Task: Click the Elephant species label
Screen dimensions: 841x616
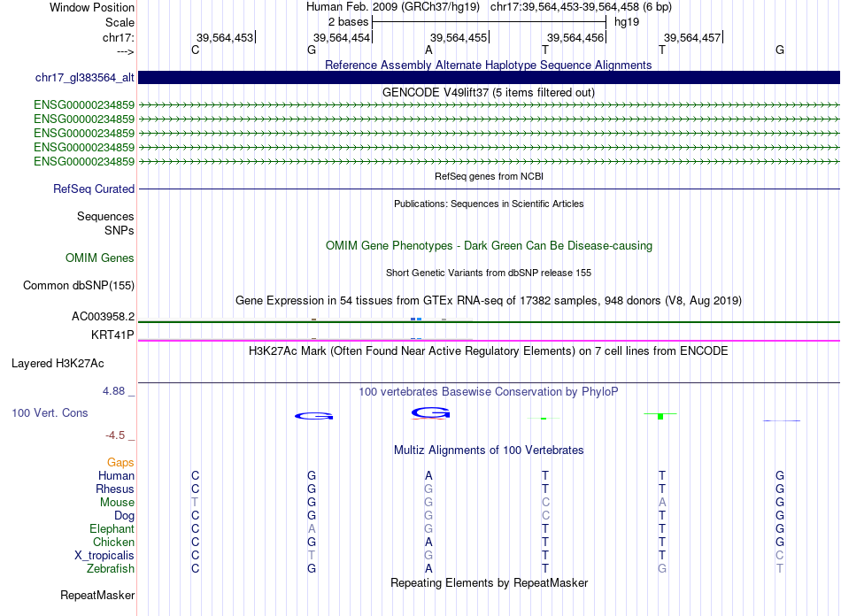Action: (112, 528)
